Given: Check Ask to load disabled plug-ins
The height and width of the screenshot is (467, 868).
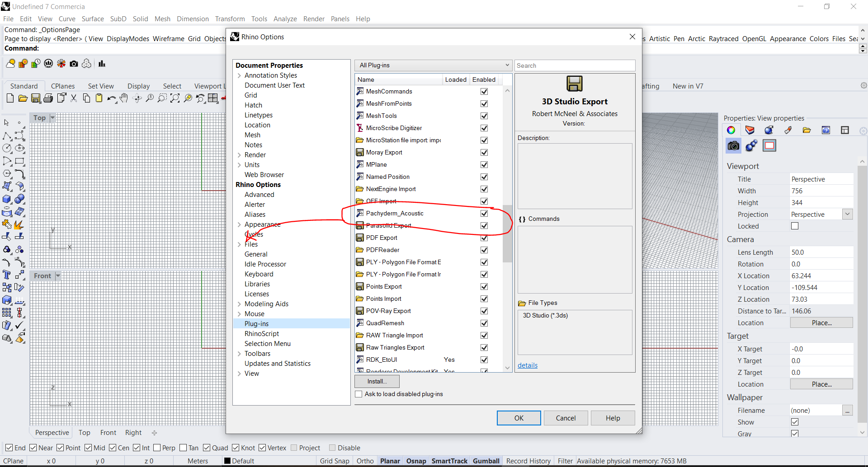Looking at the screenshot, I should pyautogui.click(x=359, y=394).
